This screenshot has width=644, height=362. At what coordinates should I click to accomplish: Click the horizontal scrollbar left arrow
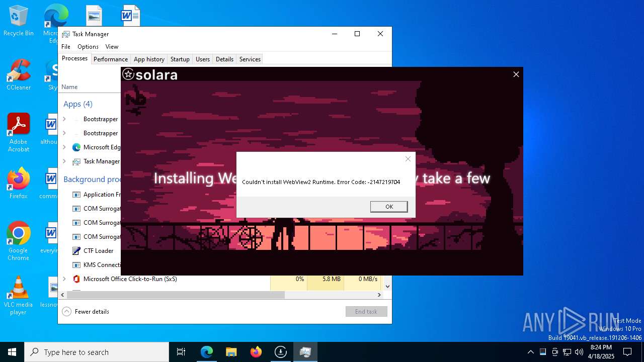(x=62, y=295)
